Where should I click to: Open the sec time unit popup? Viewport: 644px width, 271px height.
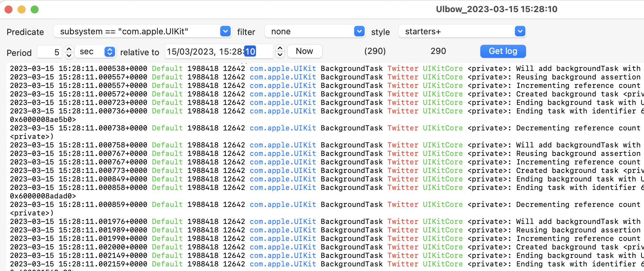point(95,52)
